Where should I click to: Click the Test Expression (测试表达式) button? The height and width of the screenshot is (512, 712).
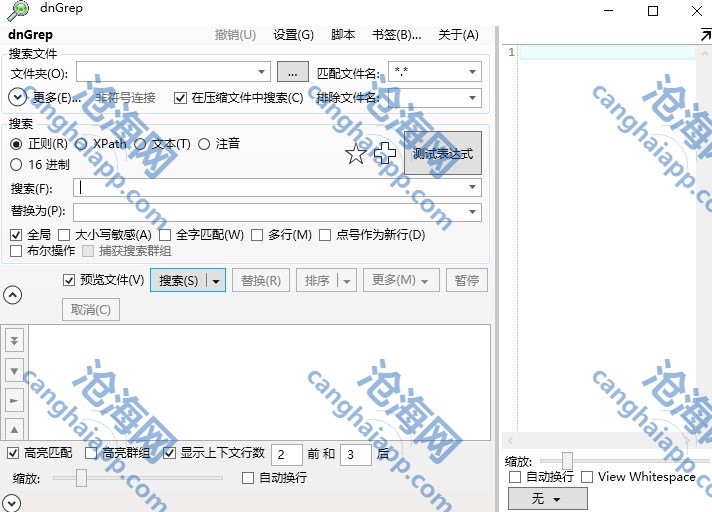pyautogui.click(x=442, y=154)
